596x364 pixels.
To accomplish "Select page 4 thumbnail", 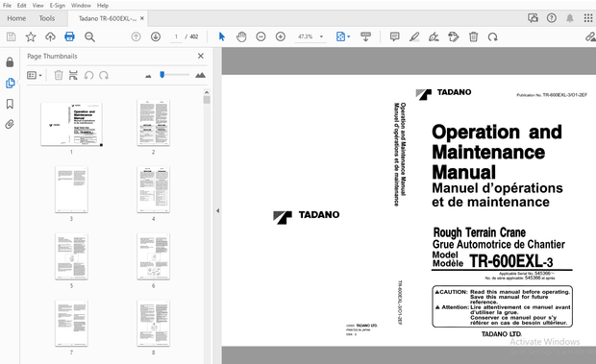I will point(153,189).
